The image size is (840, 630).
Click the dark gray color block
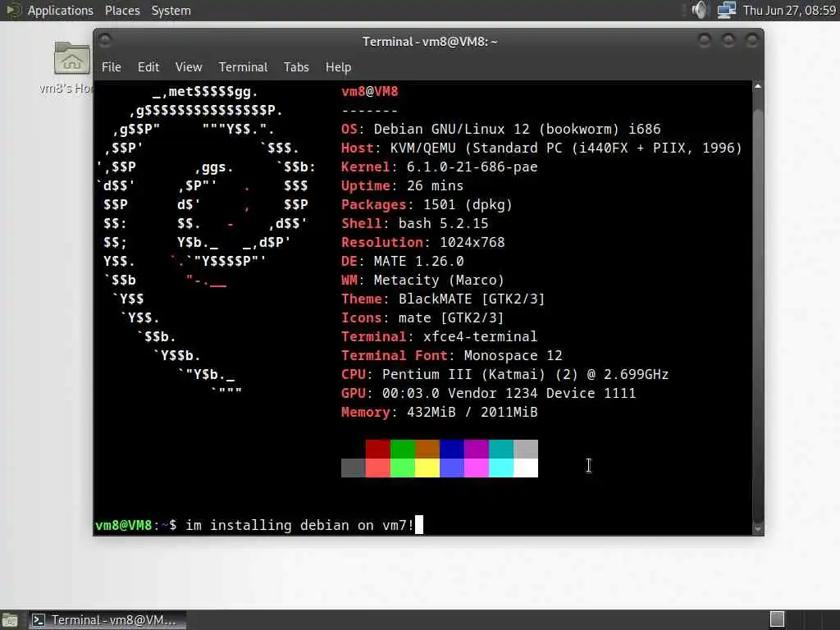click(354, 468)
